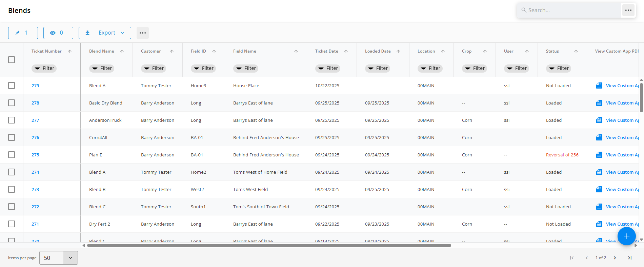This screenshot has width=644, height=267.
Task: Select the checkbox for ticket 277
Action: point(12,120)
